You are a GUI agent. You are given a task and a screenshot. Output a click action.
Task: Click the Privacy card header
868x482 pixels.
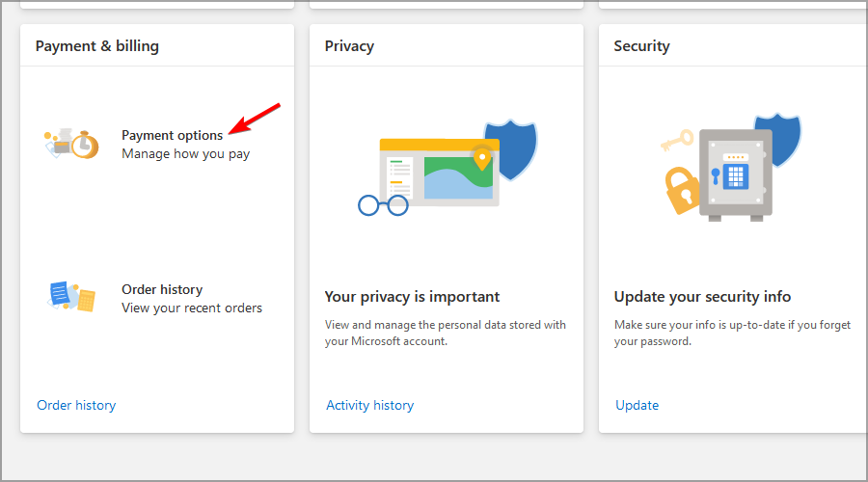349,46
